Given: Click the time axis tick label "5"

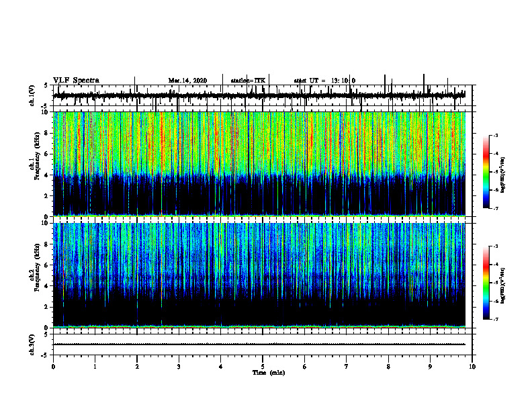Looking at the screenshot, I should point(263,367).
